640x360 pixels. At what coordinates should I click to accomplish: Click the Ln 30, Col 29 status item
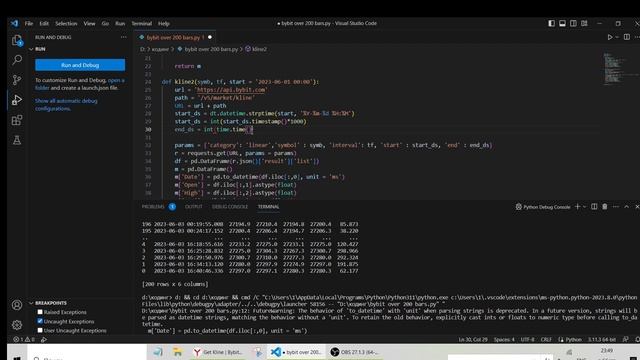click(473, 340)
